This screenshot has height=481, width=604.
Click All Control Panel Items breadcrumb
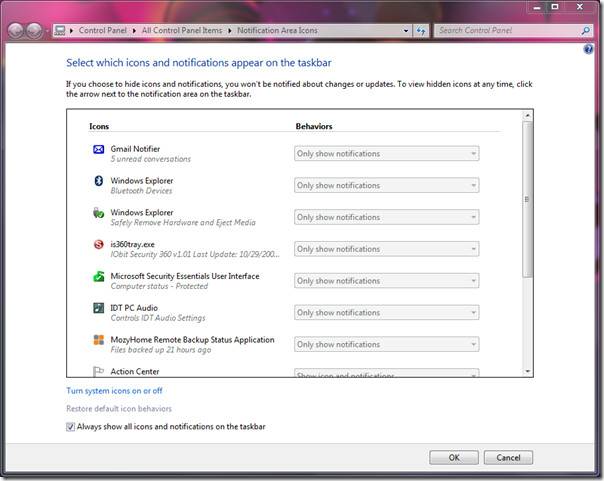pos(182,30)
